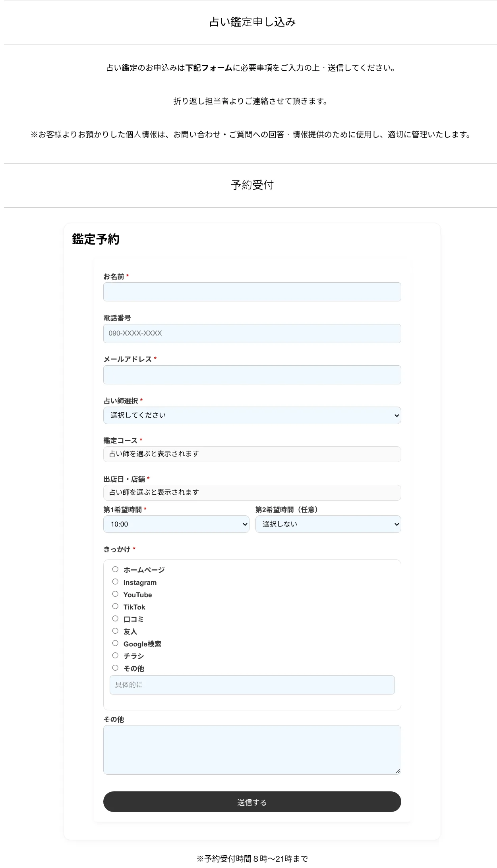Screen dimensions: 497x868
Task: Select the チラシ radio button
Action: [x=115, y=656]
